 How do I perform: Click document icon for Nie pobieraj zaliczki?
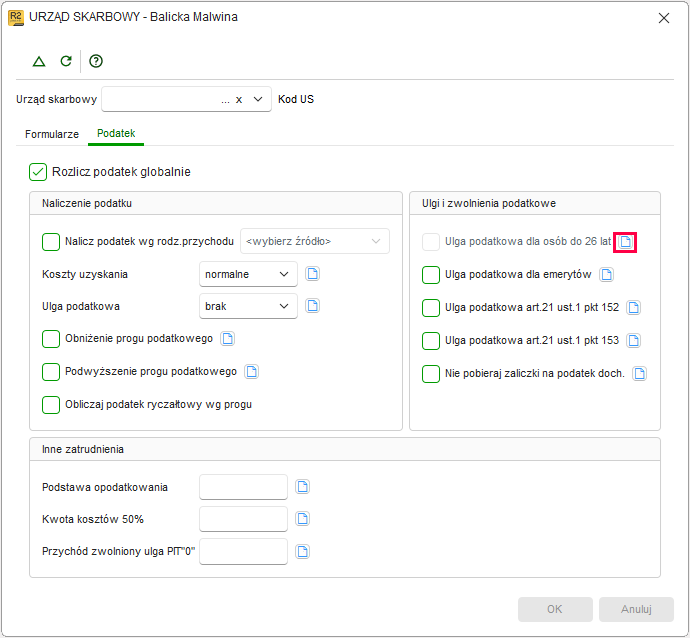coord(639,374)
